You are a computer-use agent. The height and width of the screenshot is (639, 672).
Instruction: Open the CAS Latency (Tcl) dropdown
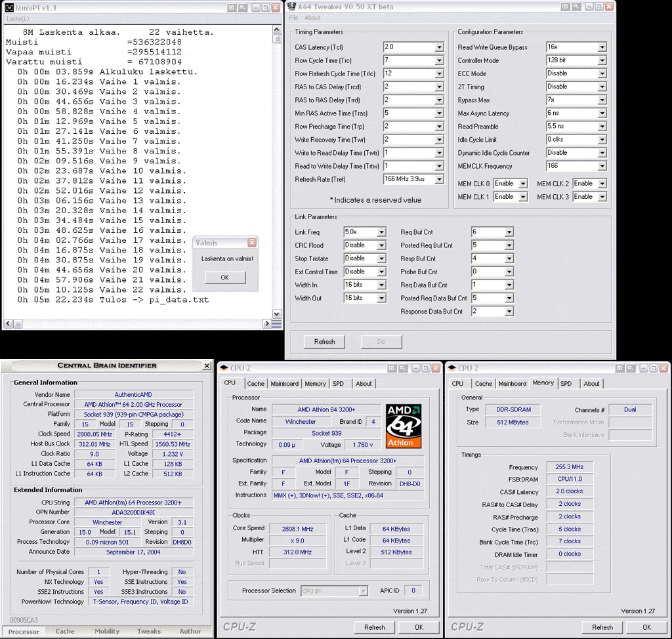(439, 47)
